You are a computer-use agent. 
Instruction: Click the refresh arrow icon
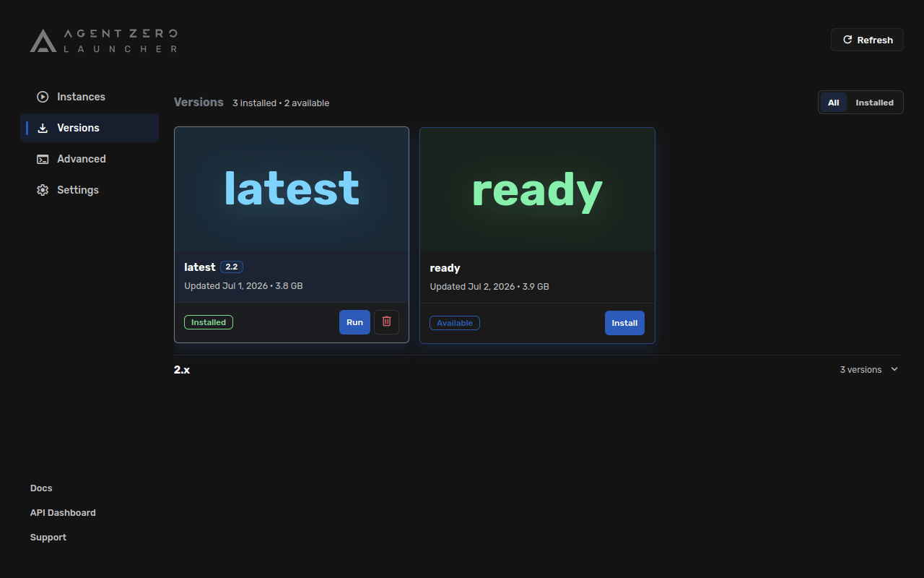847,40
